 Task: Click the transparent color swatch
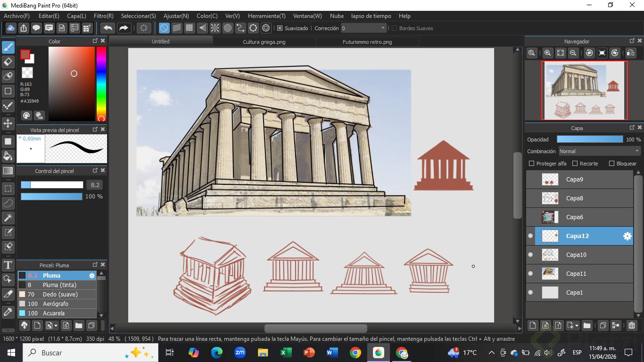pyautogui.click(x=27, y=73)
